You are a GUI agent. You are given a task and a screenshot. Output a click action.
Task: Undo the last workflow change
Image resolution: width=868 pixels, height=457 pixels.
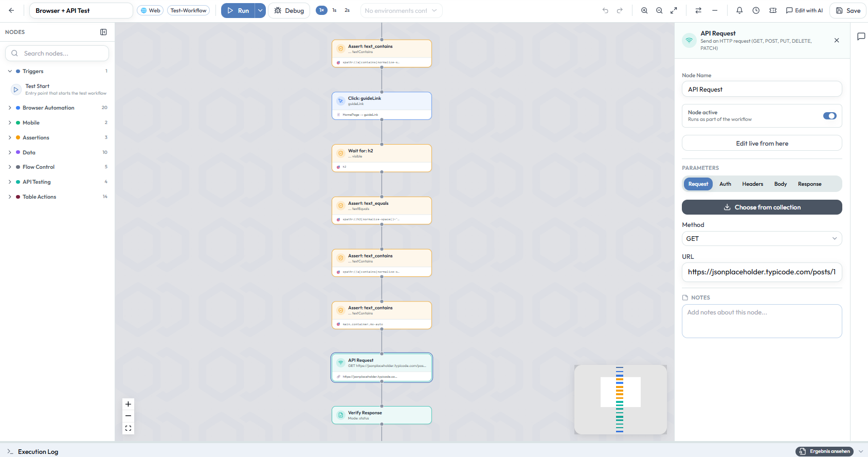coord(605,10)
